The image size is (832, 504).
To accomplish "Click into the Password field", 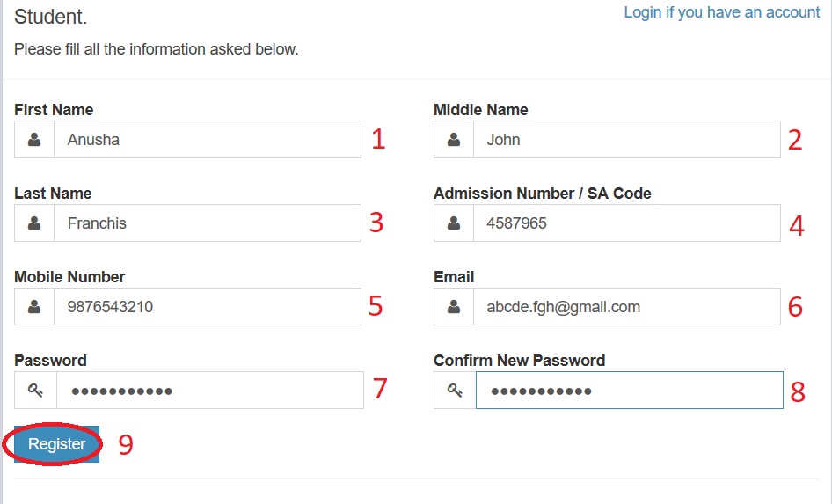I will click(209, 391).
